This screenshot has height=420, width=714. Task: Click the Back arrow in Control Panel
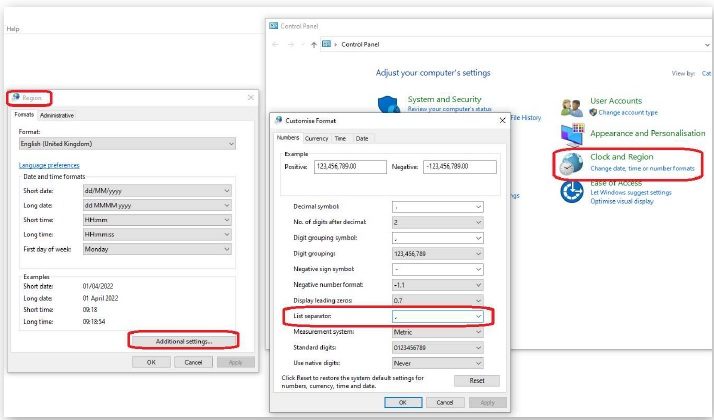click(276, 45)
